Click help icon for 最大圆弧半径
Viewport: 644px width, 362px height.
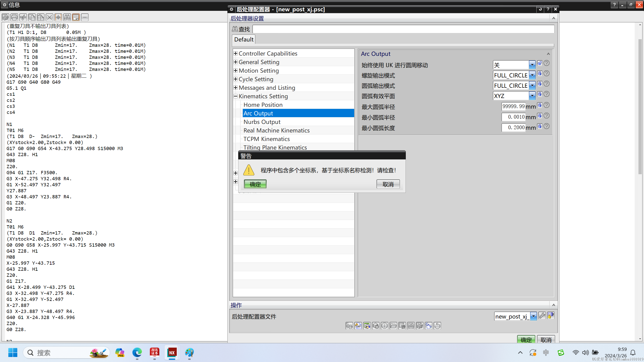pos(546,105)
